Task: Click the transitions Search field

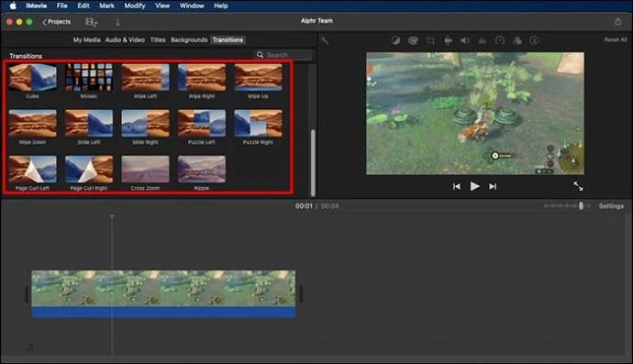Action: tap(283, 54)
